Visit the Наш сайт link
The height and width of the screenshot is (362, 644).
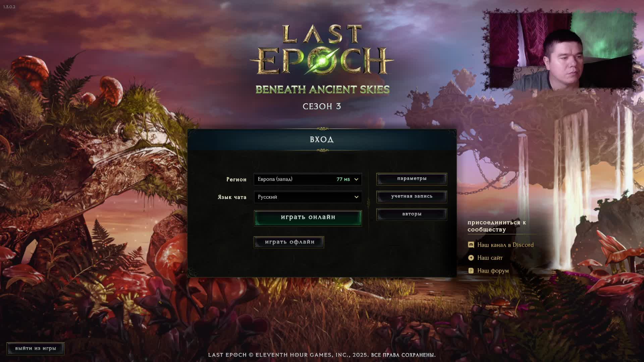point(490,258)
